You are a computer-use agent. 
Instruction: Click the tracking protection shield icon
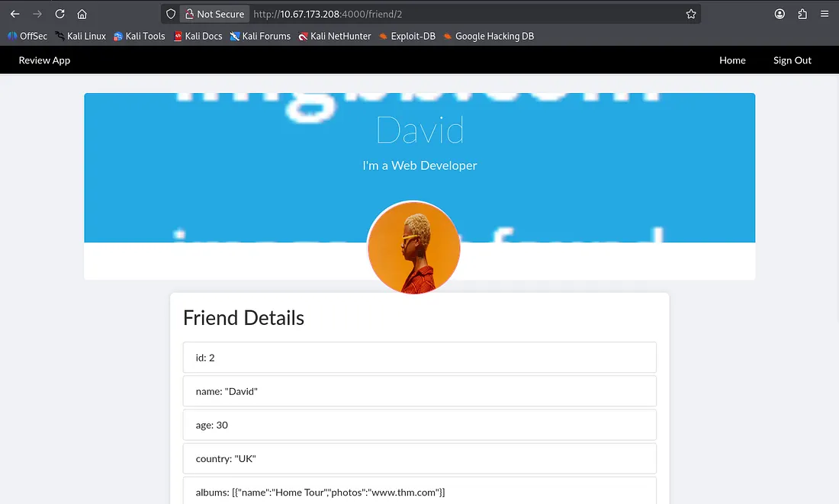[x=172, y=14]
